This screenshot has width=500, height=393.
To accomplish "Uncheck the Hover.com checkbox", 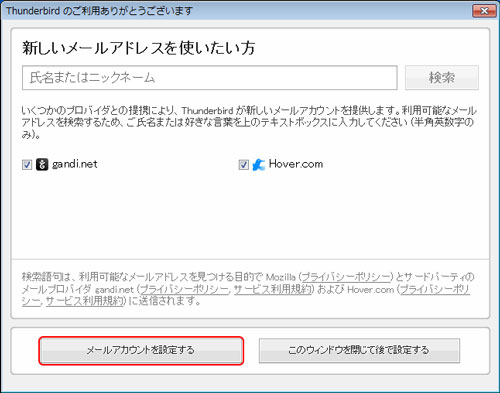I will point(244,165).
